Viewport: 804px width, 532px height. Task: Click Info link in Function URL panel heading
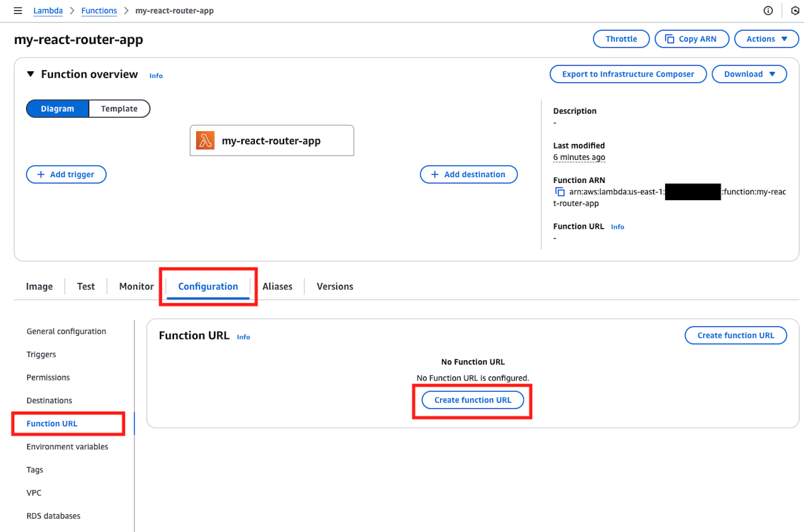(x=243, y=337)
